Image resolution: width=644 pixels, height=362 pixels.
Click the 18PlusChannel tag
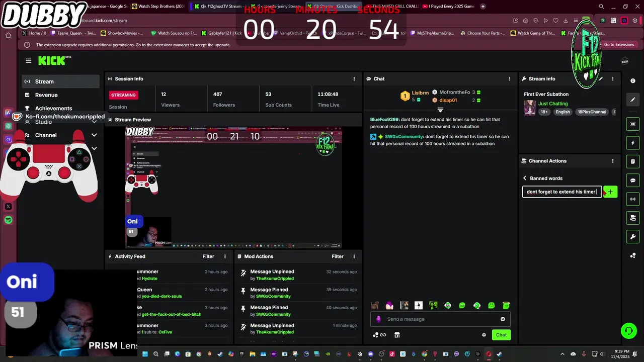tap(592, 112)
